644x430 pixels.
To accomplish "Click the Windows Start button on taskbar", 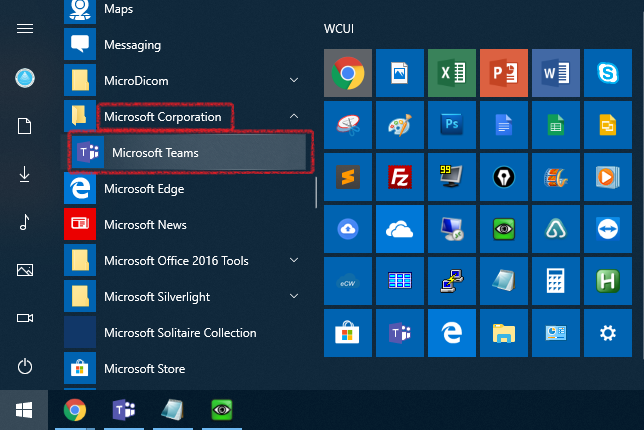I will (x=24, y=410).
